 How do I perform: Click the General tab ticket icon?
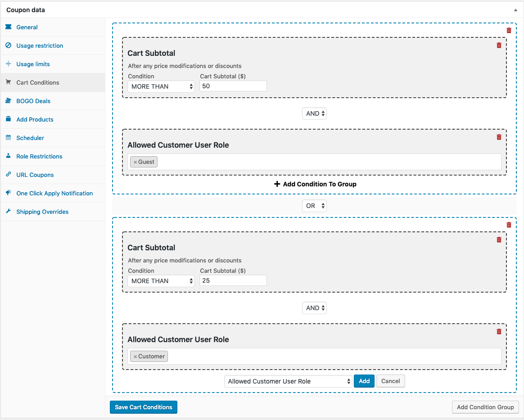[9, 27]
